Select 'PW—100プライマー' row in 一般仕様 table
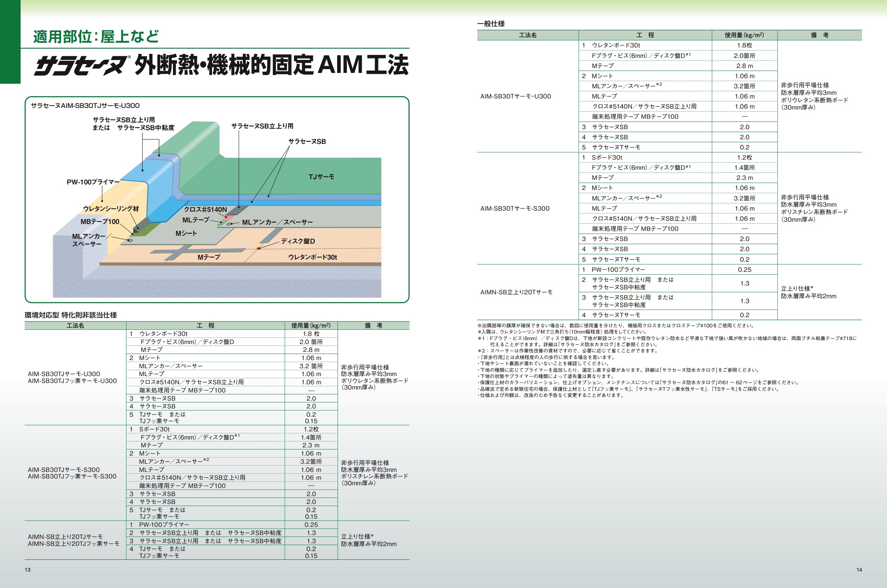 pos(618,269)
